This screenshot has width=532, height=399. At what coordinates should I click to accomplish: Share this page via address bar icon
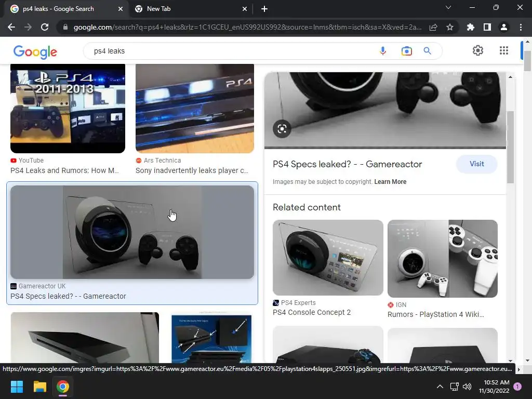coord(433,27)
